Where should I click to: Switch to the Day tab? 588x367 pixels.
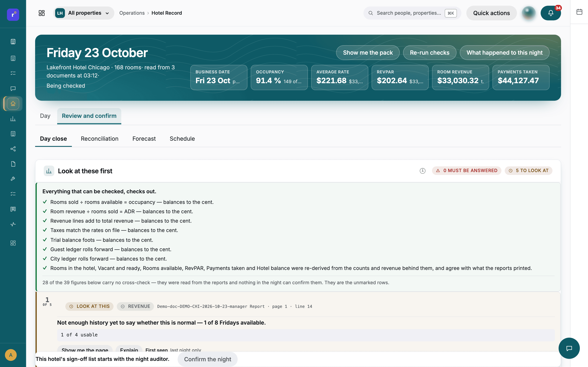(45, 116)
